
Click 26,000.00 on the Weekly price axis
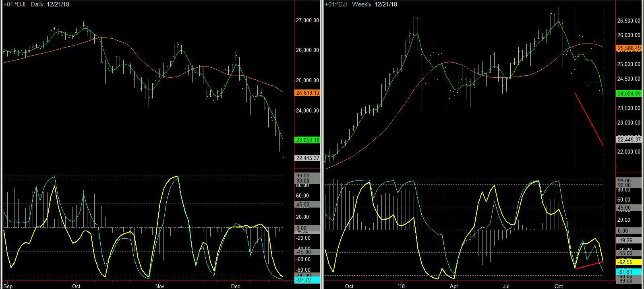(x=629, y=35)
